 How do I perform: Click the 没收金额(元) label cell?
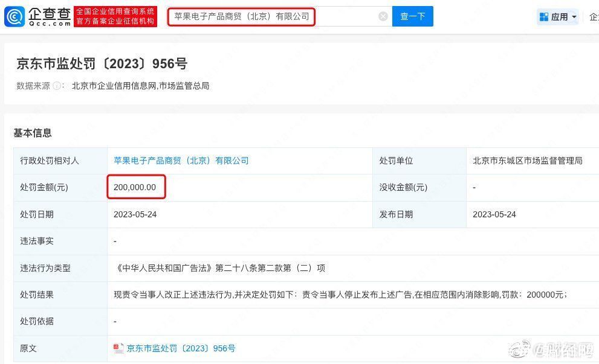point(419,187)
